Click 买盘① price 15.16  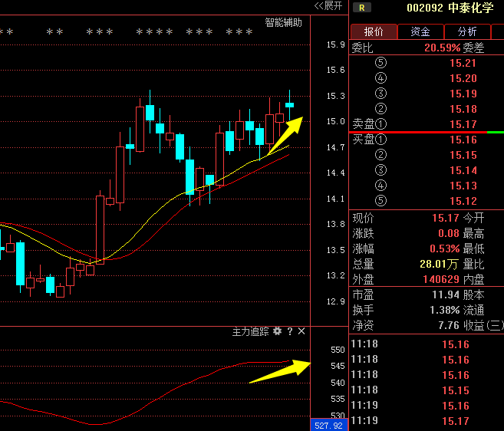(x=463, y=140)
